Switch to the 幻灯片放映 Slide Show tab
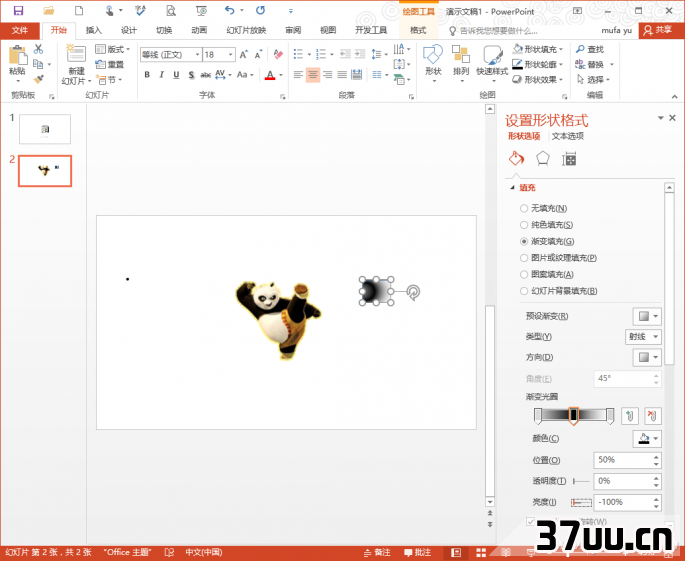 click(x=246, y=30)
